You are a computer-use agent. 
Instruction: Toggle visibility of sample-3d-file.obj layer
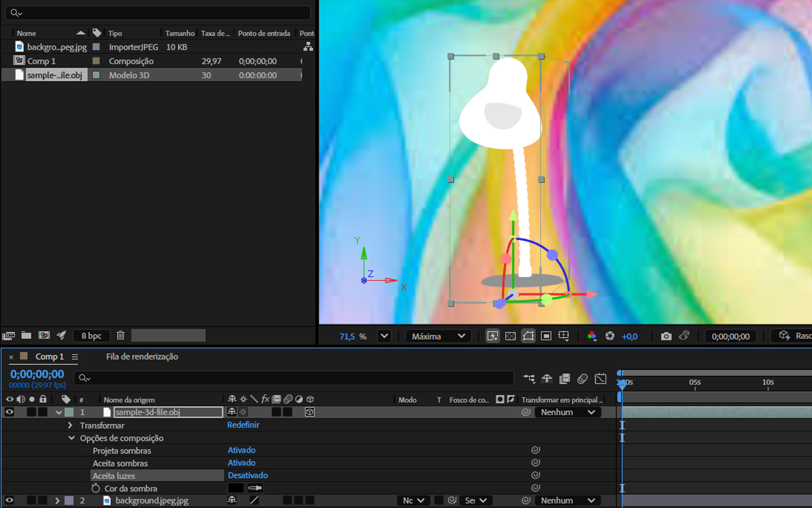tap(10, 412)
